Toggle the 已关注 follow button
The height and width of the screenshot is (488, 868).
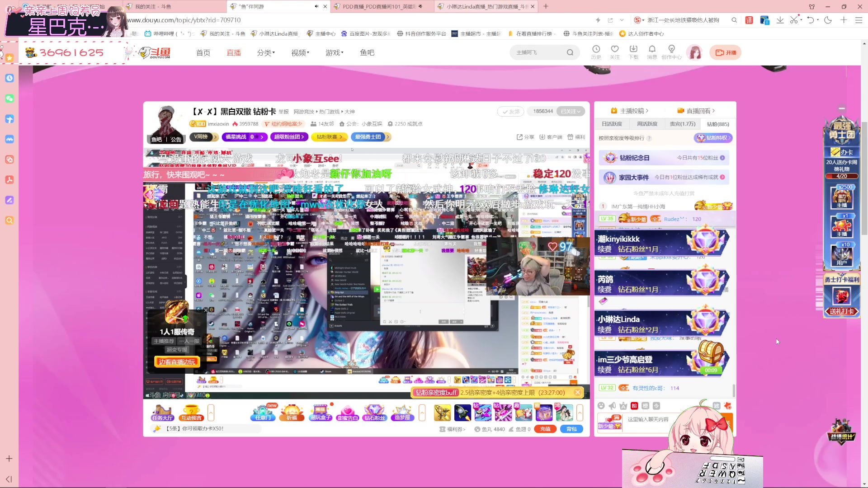pyautogui.click(x=571, y=111)
